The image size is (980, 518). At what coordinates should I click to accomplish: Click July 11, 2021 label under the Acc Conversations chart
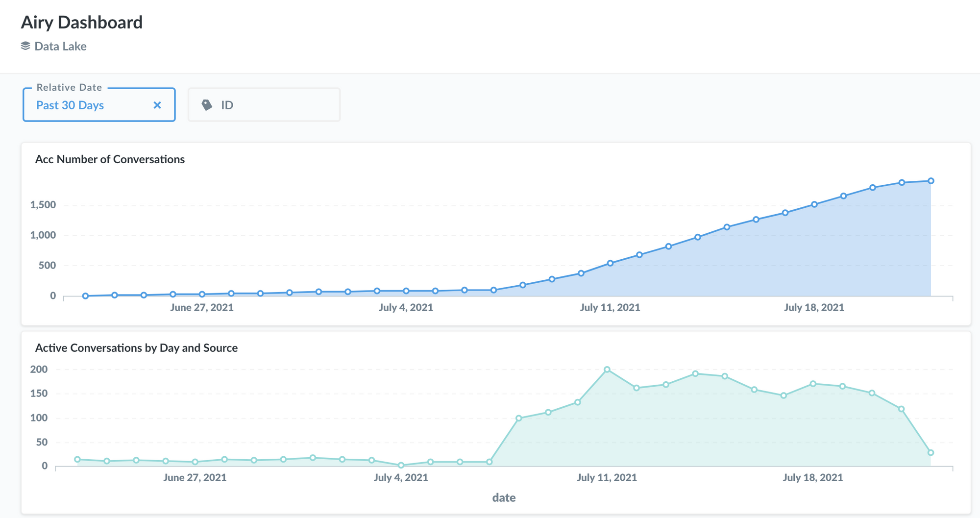[x=610, y=308]
